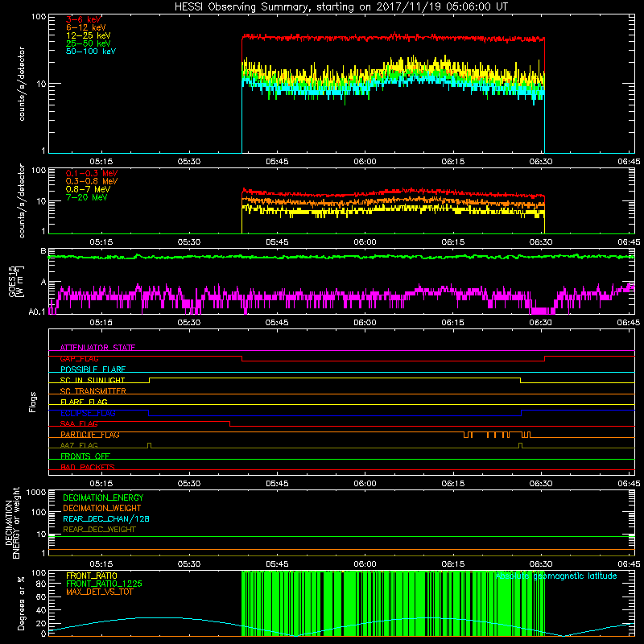
Task: Click the 0.3-0.8 MeV legend label
Action: pos(92,181)
